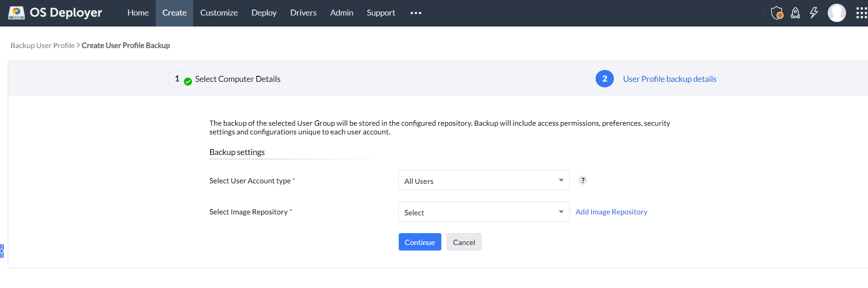Go to the Home tab

pos(138,13)
